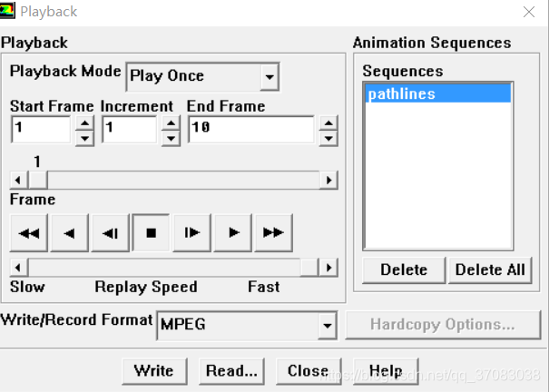This screenshot has height=392, width=549.
Task: Click the Delete button
Action: point(404,270)
